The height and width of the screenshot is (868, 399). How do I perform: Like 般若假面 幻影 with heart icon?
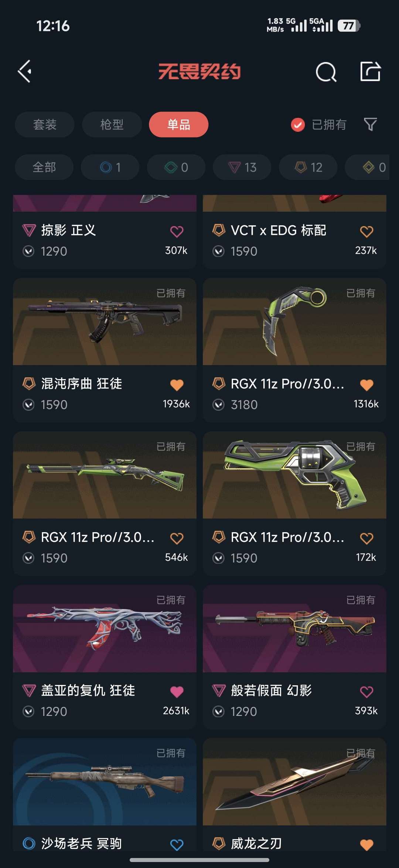pyautogui.click(x=366, y=692)
